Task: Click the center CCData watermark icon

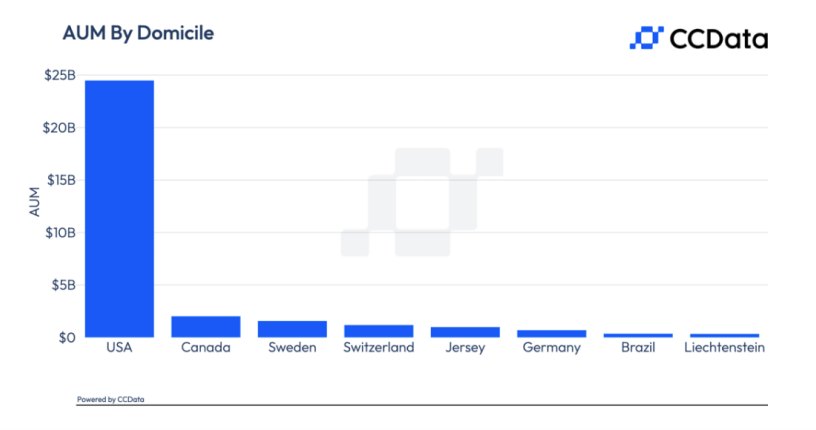Action: pos(421,202)
